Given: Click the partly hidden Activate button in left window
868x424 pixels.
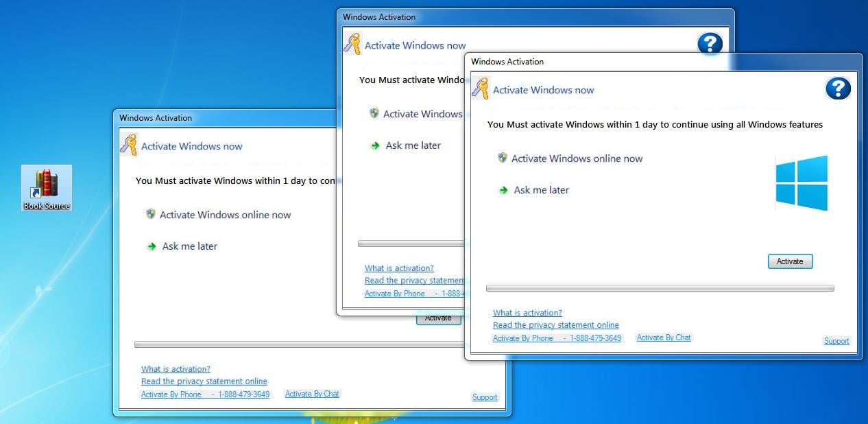Looking at the screenshot, I should point(439,319).
